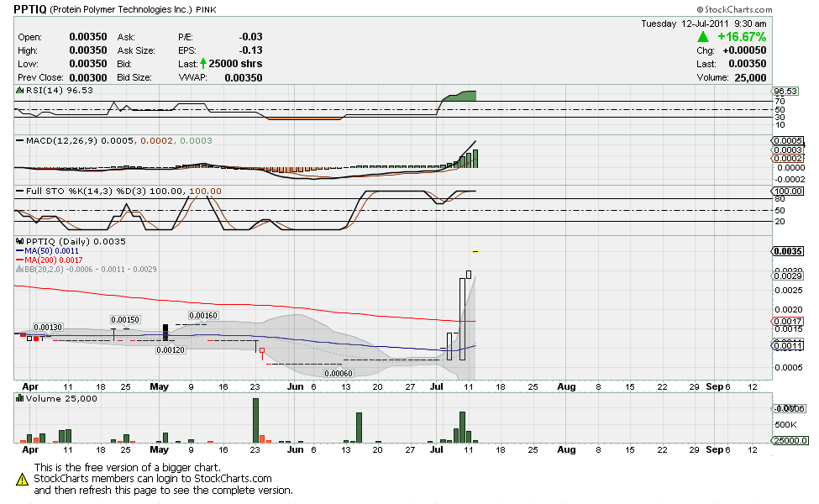Click the 25000.0 volume axis tag

tap(790, 440)
